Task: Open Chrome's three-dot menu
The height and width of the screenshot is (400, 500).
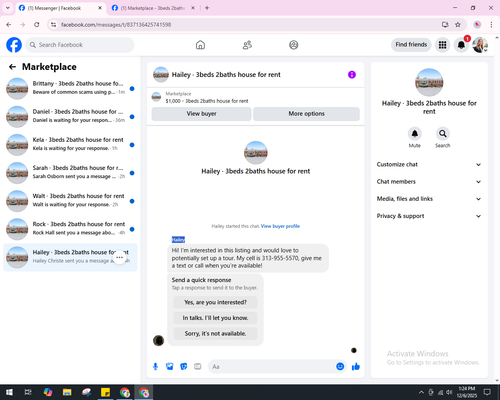Action: coord(491,25)
